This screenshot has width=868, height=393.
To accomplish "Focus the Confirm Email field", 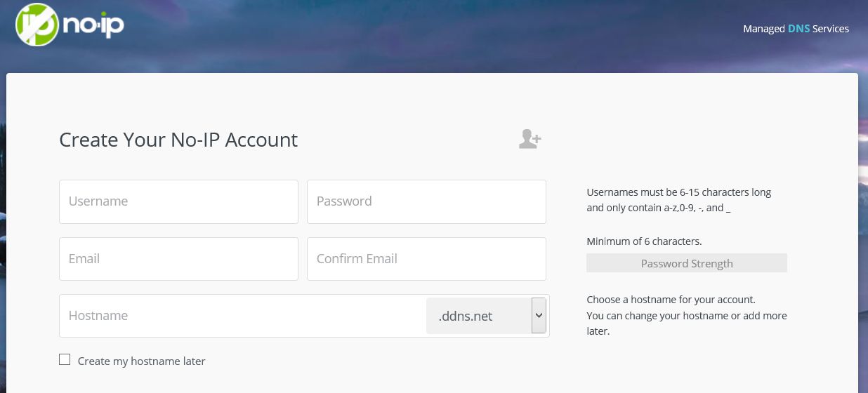I will [x=426, y=259].
